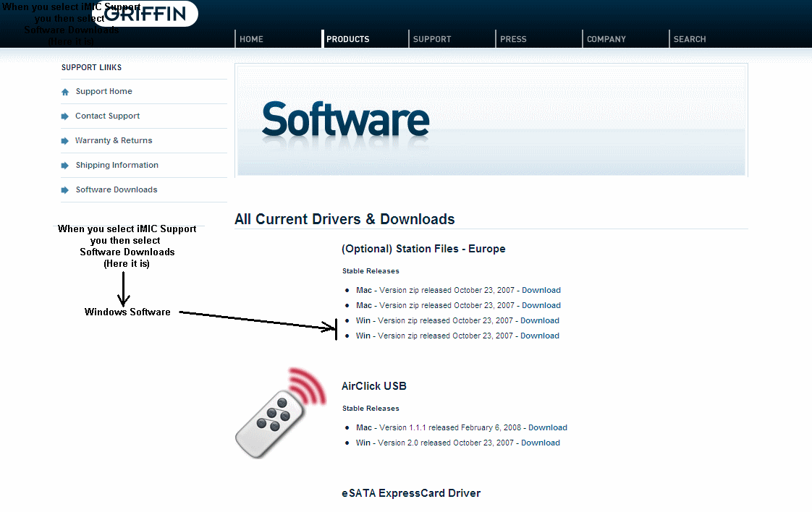812x512 pixels.
Task: Click the "All Current Drivers & Downloads" heading
Action: pos(344,219)
